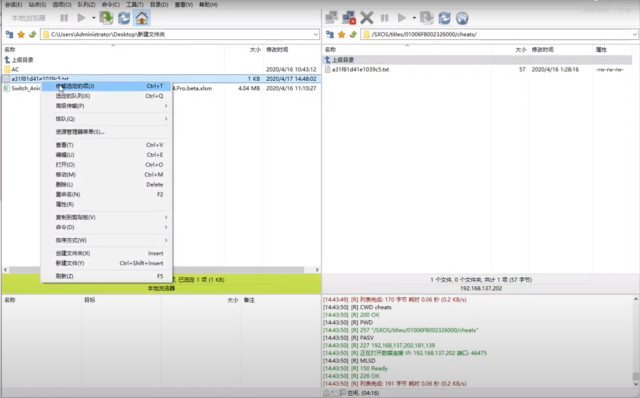Open dropdown arrow next to local Play button

(x=93, y=18)
